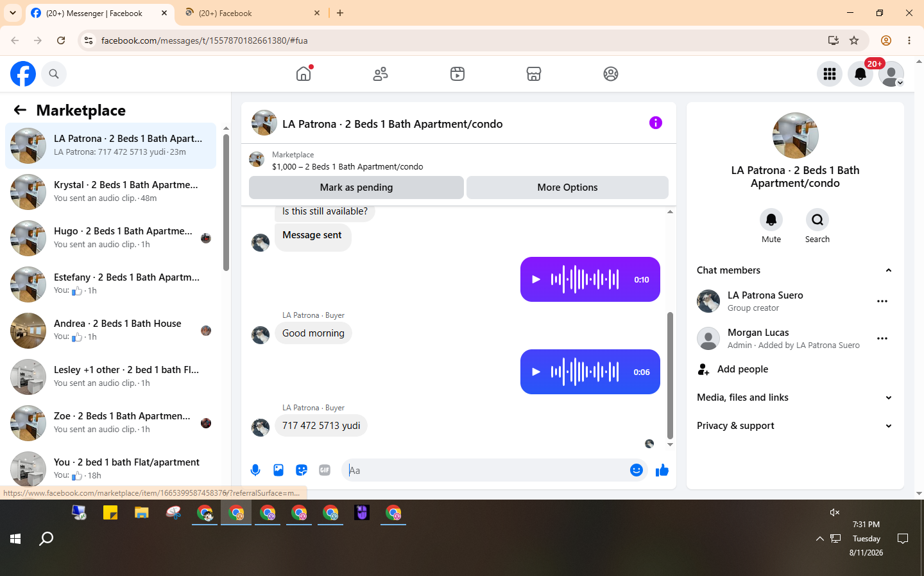The width and height of the screenshot is (924, 576).
Task: Play the 0:06 audio clip
Action: coord(536,372)
